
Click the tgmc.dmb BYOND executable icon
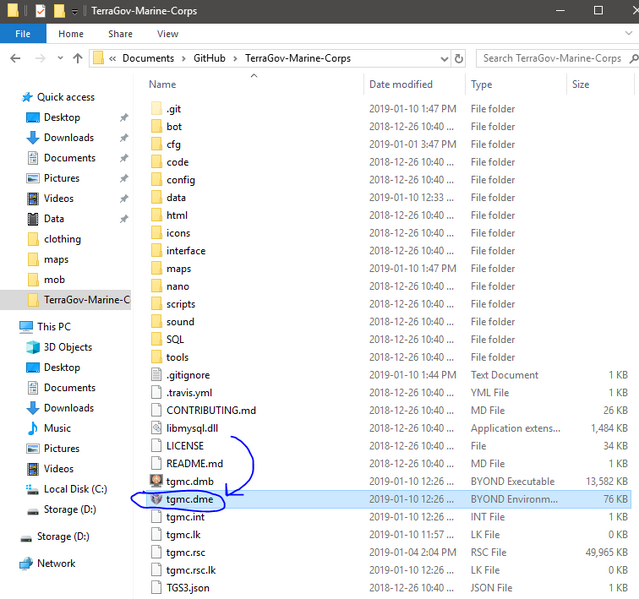coord(156,481)
